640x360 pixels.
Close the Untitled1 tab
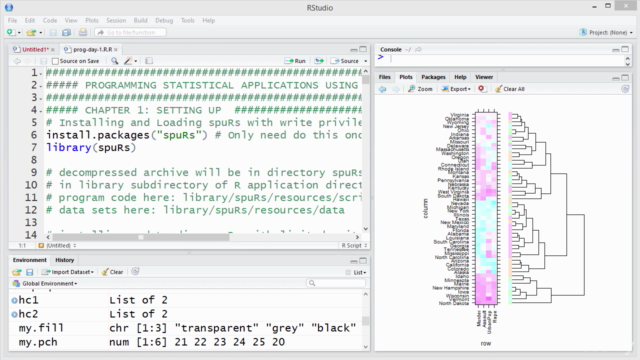pyautogui.click(x=53, y=49)
